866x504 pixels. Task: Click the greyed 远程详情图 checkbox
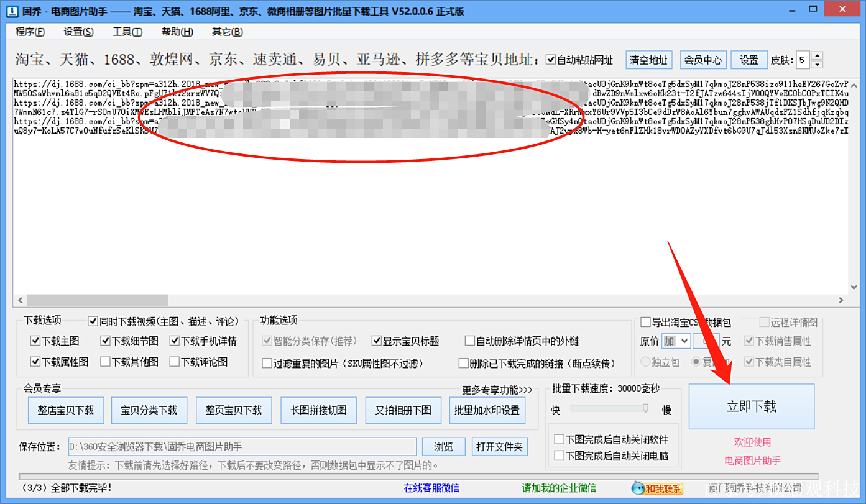[764, 322]
